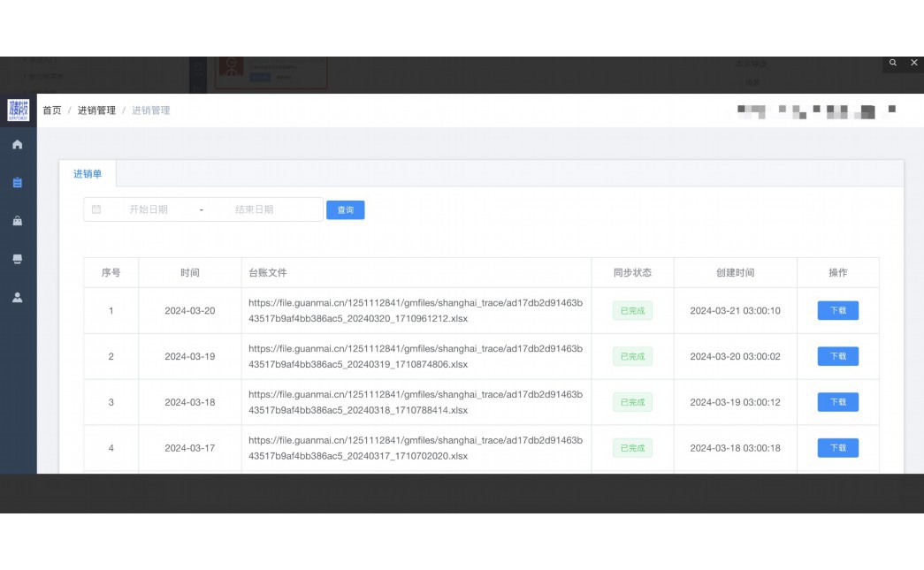Click the 开始日期 start date field
The image size is (924, 570).
coord(149,209)
